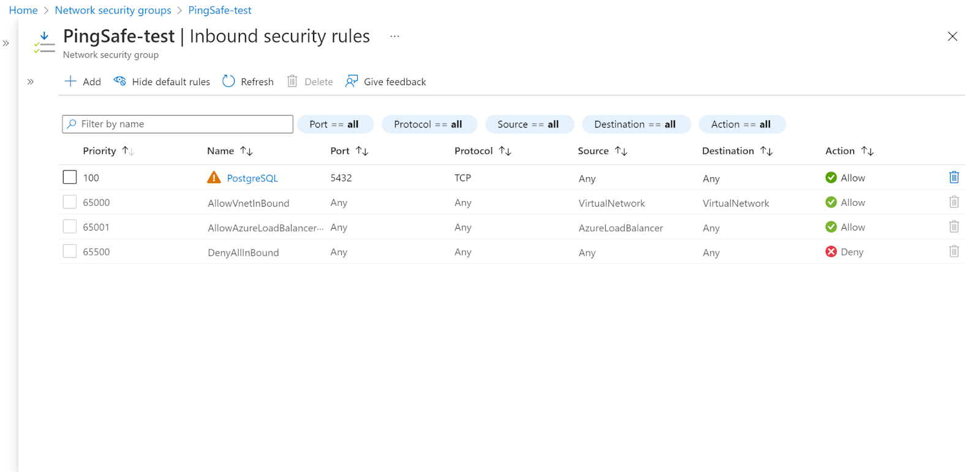Open the Port == all filter
Image resolution: width=980 pixels, height=472 pixels.
(334, 124)
